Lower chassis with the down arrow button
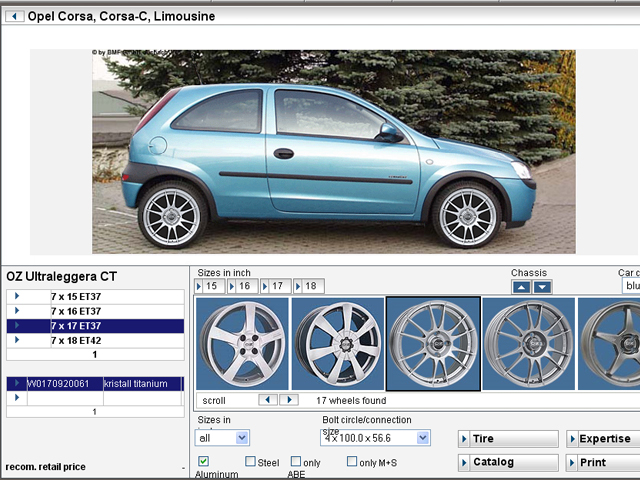This screenshot has height=480, width=640. click(x=542, y=287)
